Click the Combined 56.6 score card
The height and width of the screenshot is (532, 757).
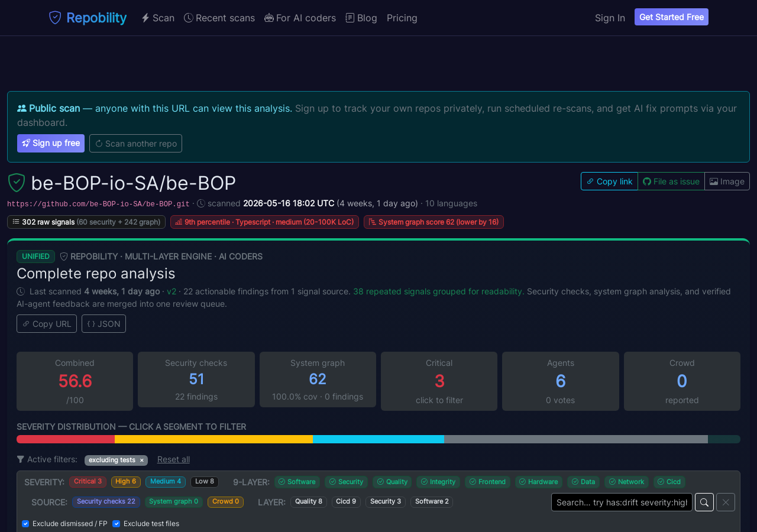pos(75,381)
